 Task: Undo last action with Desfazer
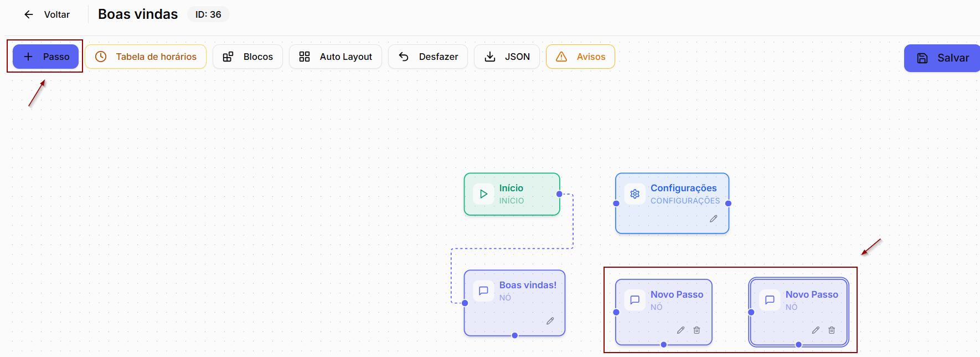coord(428,57)
